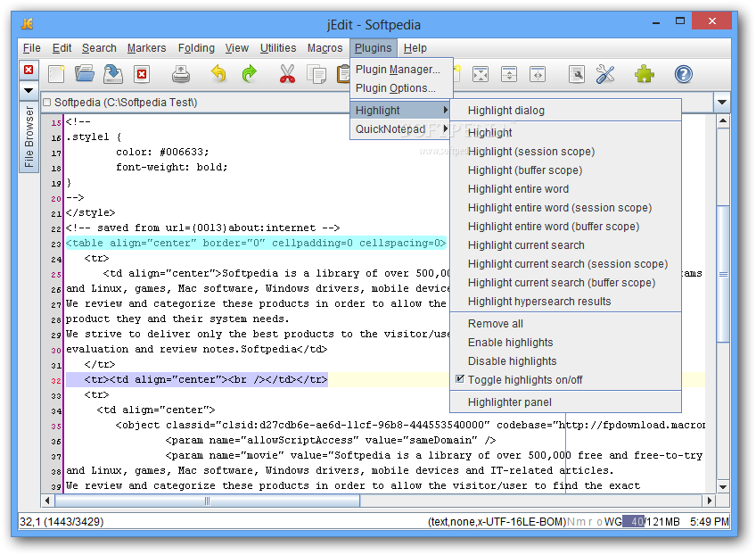
Task: Open the buffer switcher dropdown arrow
Action: [722, 103]
